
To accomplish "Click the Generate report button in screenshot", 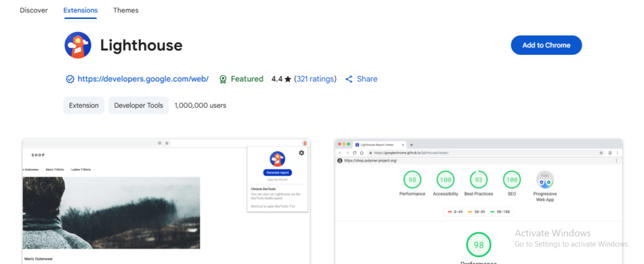I will [277, 173].
